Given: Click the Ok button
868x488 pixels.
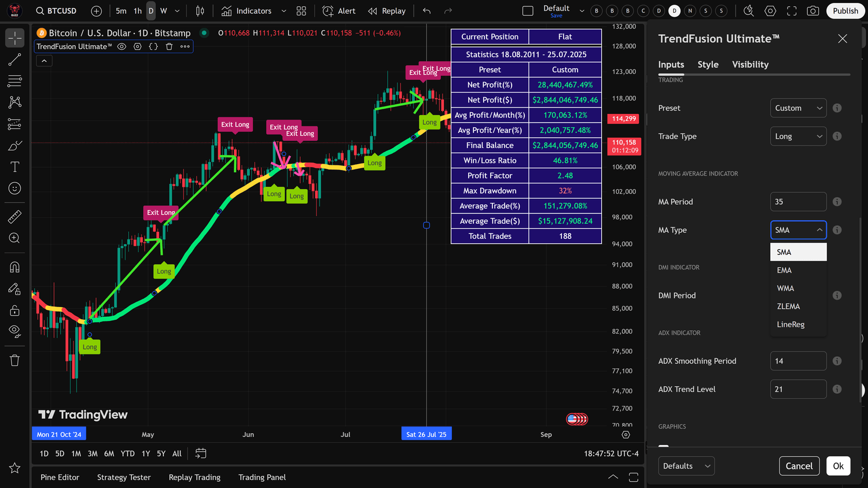Looking at the screenshot, I should click(838, 466).
